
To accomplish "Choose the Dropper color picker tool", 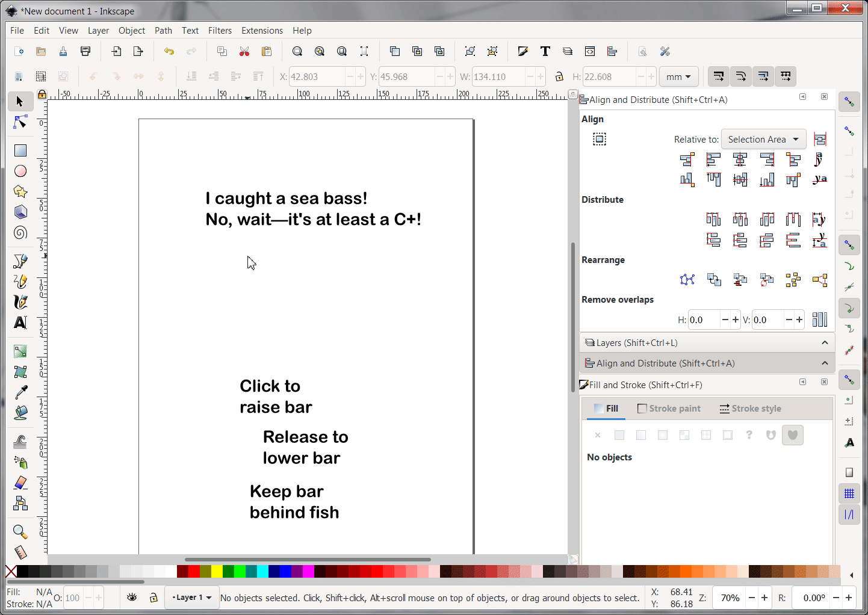I will coord(20,392).
